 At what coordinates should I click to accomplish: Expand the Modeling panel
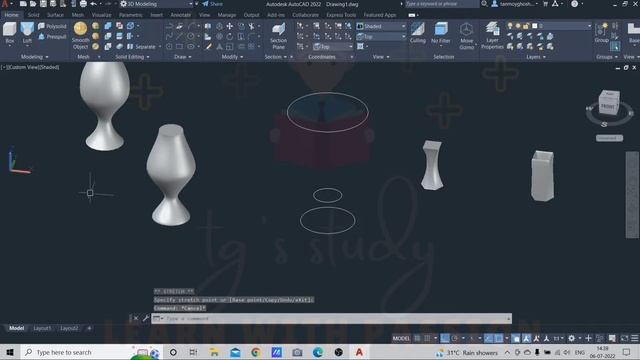click(x=34, y=57)
